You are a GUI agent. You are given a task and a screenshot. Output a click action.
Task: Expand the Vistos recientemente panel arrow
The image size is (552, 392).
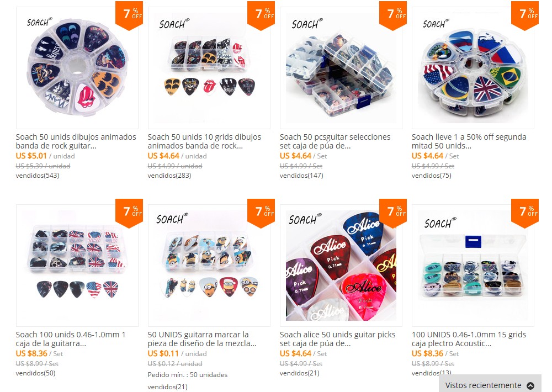[530, 385]
